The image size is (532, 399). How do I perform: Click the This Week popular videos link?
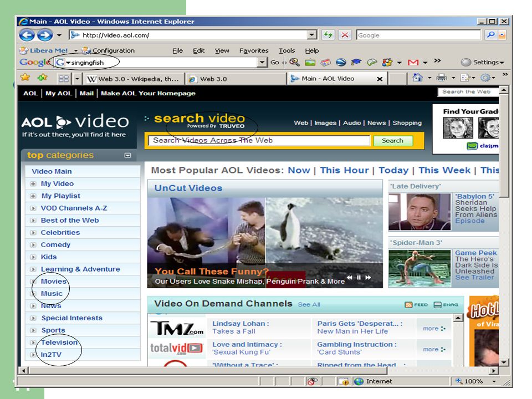[444, 170]
